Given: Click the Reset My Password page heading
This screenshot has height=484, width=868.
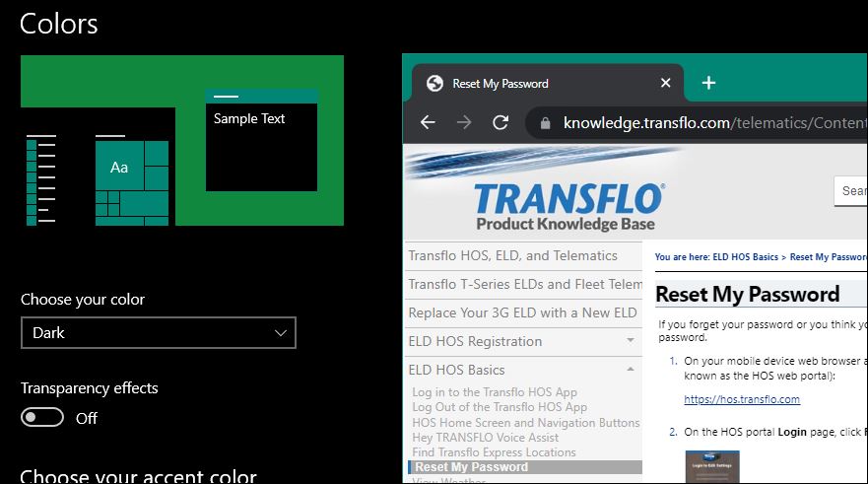Looking at the screenshot, I should (x=748, y=295).
